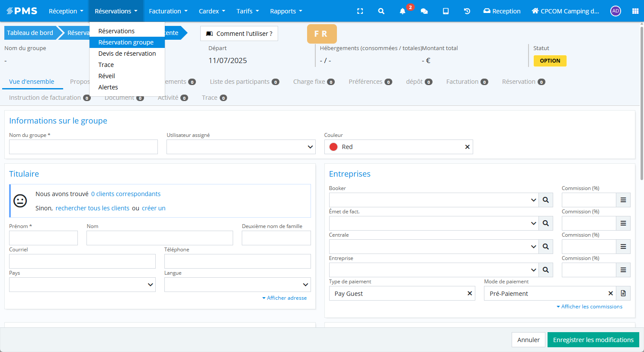The image size is (644, 352).
Task: Search Booker with magnifier button
Action: (546, 200)
